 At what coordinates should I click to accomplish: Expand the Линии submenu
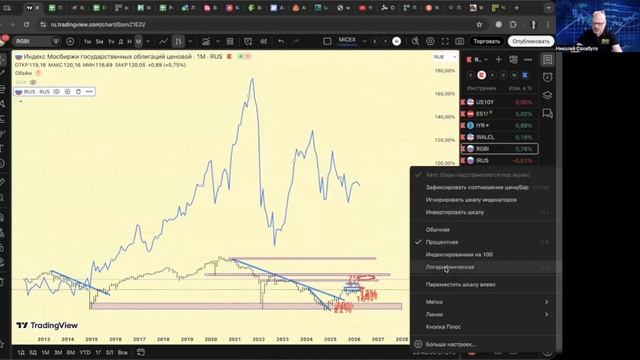coord(484,314)
